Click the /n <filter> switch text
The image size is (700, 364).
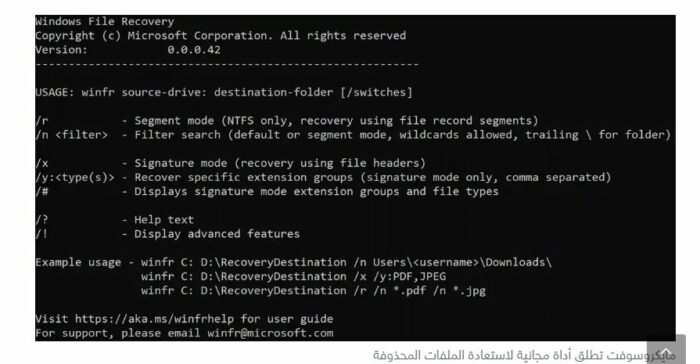72,135
